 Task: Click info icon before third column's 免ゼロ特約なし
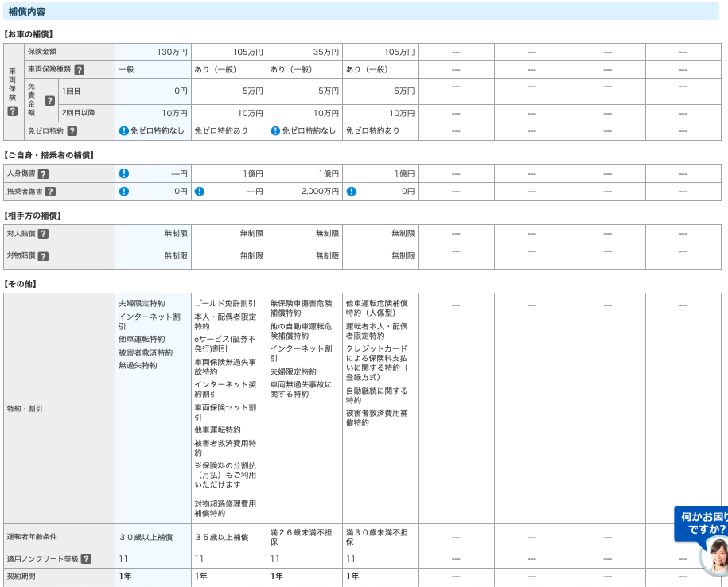click(275, 131)
